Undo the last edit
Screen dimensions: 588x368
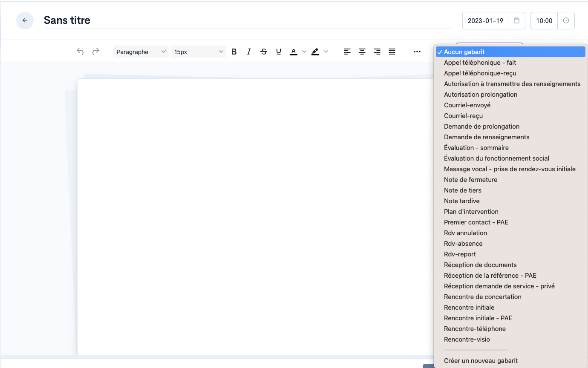click(x=80, y=52)
